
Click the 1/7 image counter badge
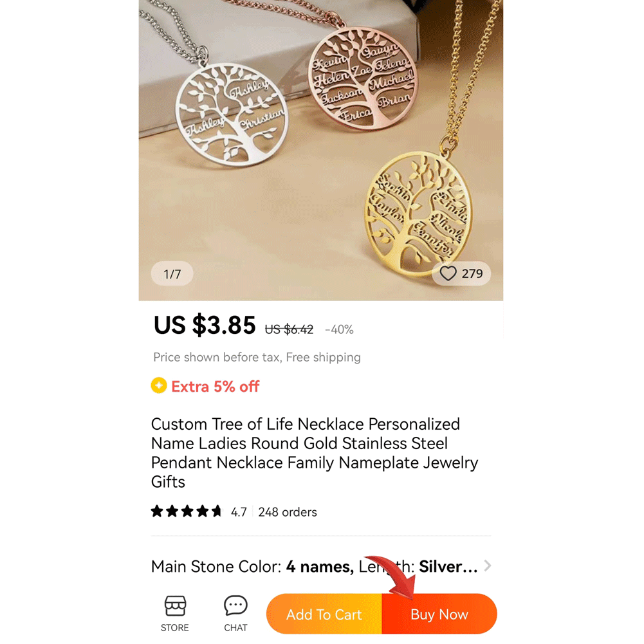(x=172, y=274)
